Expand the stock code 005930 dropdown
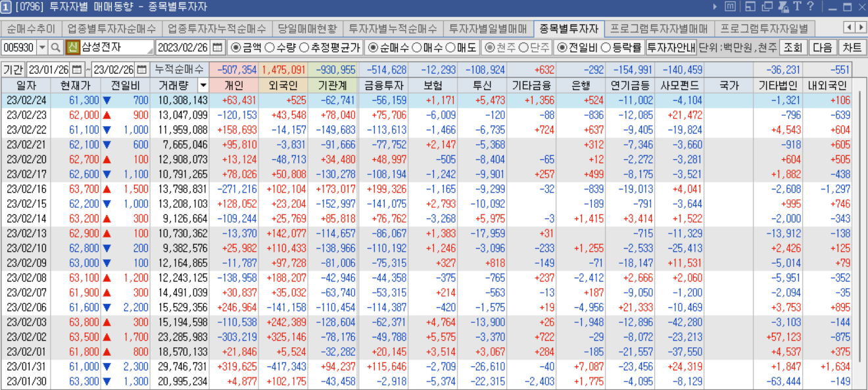The width and height of the screenshot is (868, 390). click(x=43, y=47)
